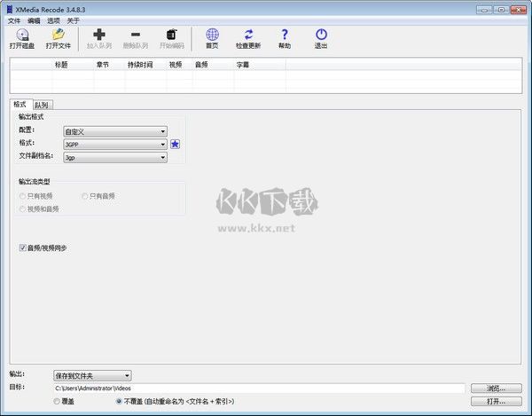Click the Open File (打开文件) toolbar icon
This screenshot has width=532, height=416.
coord(59,35)
